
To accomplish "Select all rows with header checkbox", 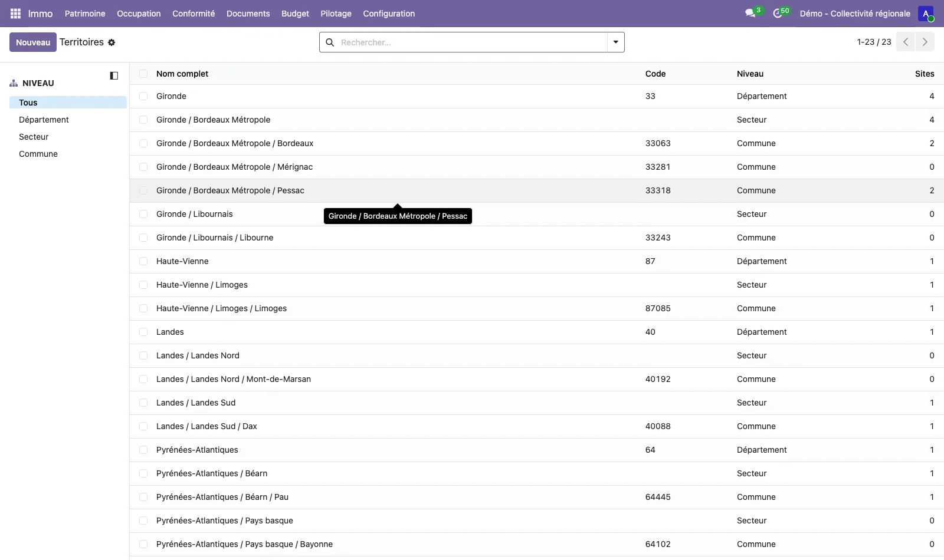I will (x=143, y=74).
